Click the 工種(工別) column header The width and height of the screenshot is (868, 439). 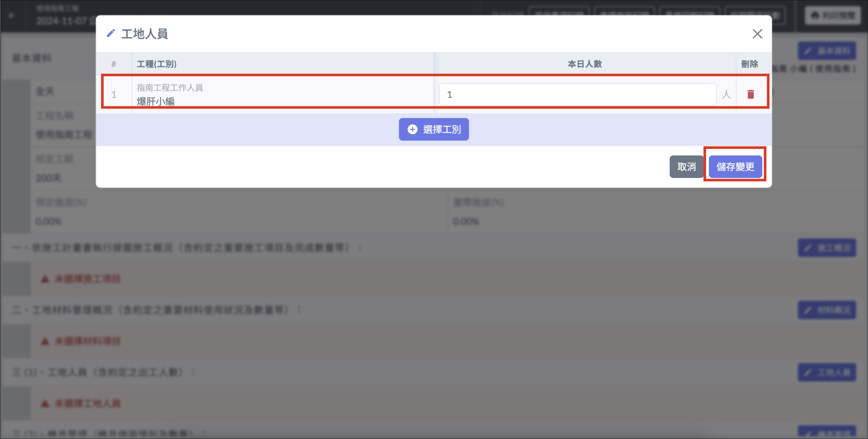point(157,64)
